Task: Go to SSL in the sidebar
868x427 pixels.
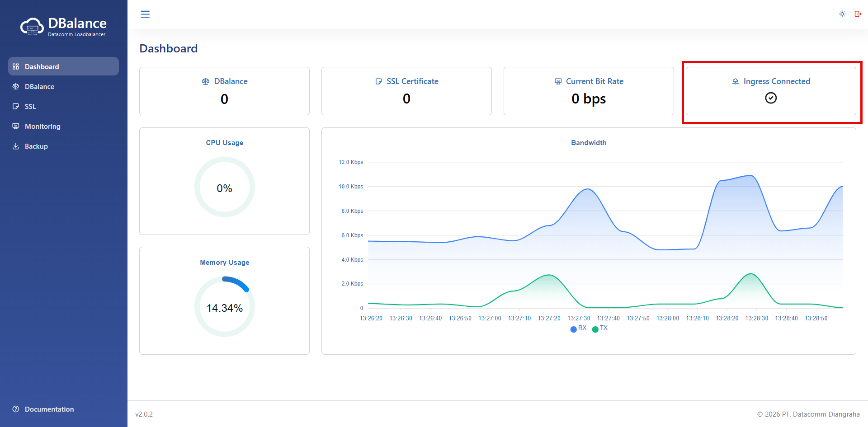Action: [30, 107]
